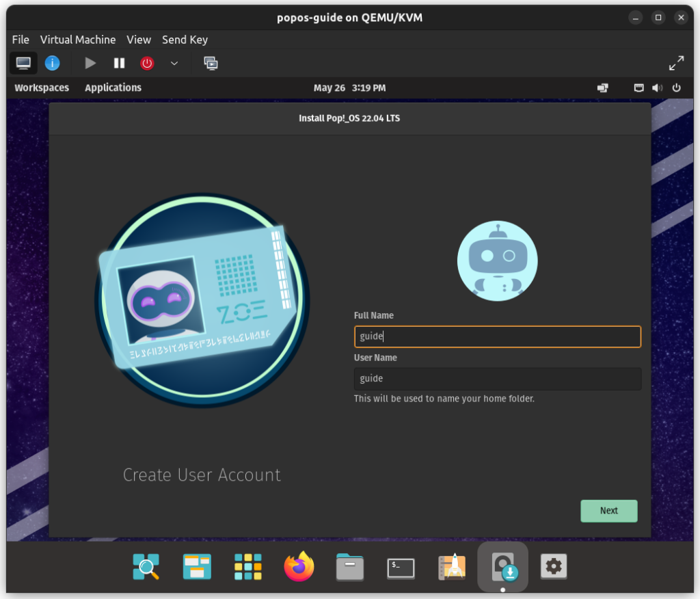Open Pop!_Shop rocket icon in dock

coord(452,566)
